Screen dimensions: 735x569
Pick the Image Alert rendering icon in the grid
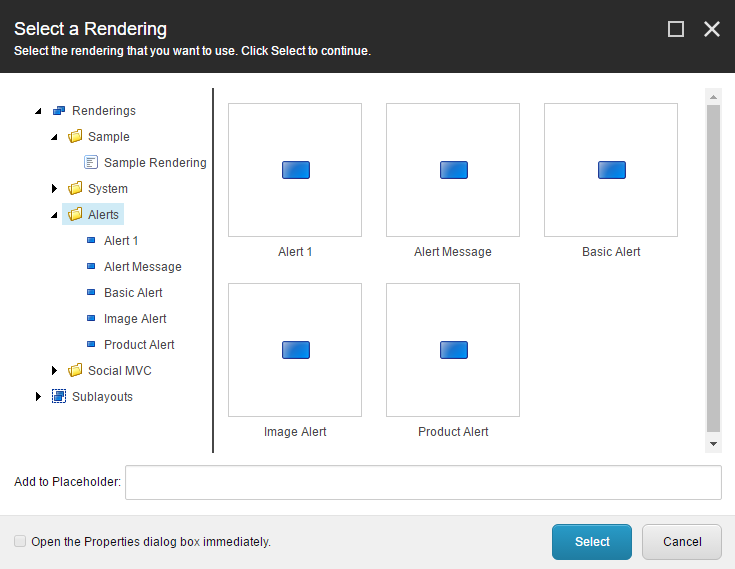pos(295,350)
